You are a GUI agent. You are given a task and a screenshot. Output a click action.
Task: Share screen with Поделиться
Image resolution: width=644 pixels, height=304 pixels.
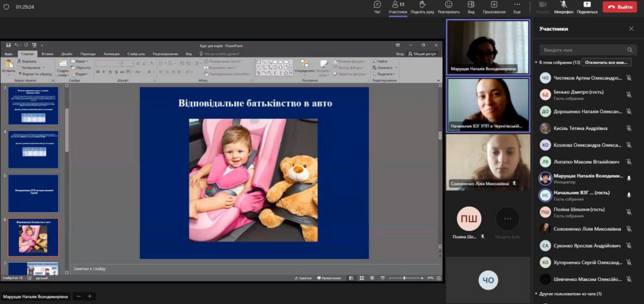click(587, 7)
